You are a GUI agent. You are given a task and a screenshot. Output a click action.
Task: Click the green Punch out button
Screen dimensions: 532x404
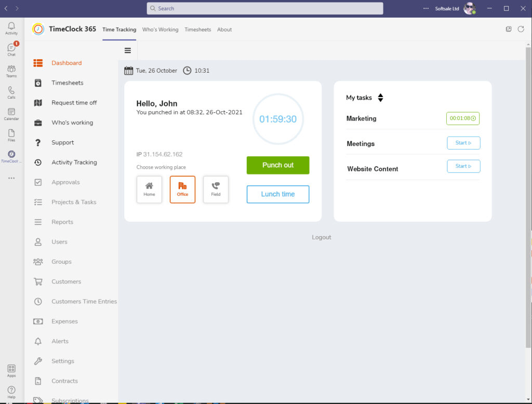click(x=278, y=165)
